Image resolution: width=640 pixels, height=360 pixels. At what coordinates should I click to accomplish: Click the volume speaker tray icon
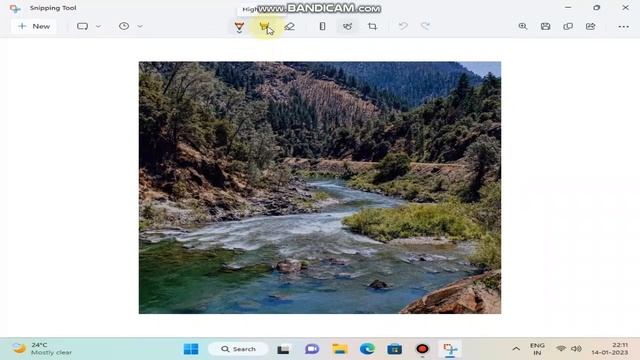tap(576, 349)
